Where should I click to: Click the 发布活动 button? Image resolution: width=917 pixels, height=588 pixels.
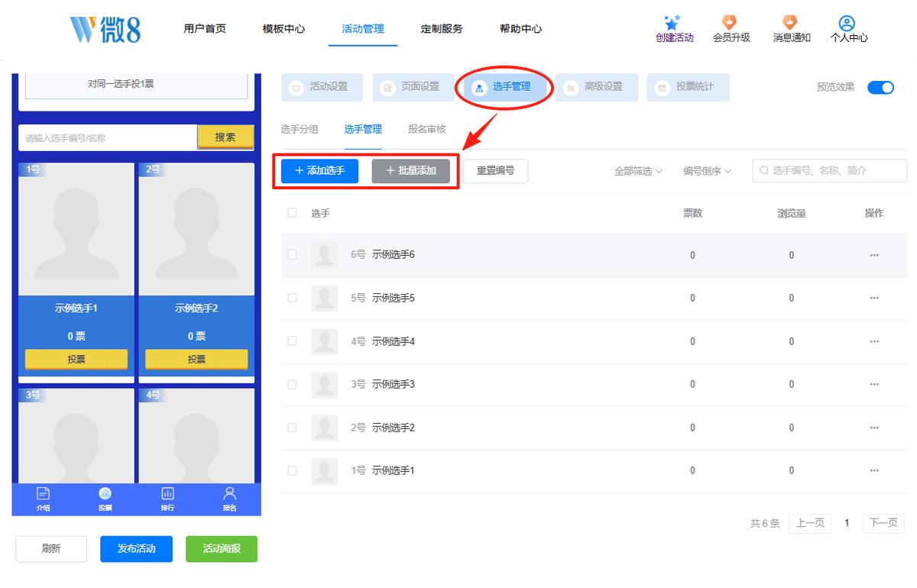pyautogui.click(x=136, y=548)
